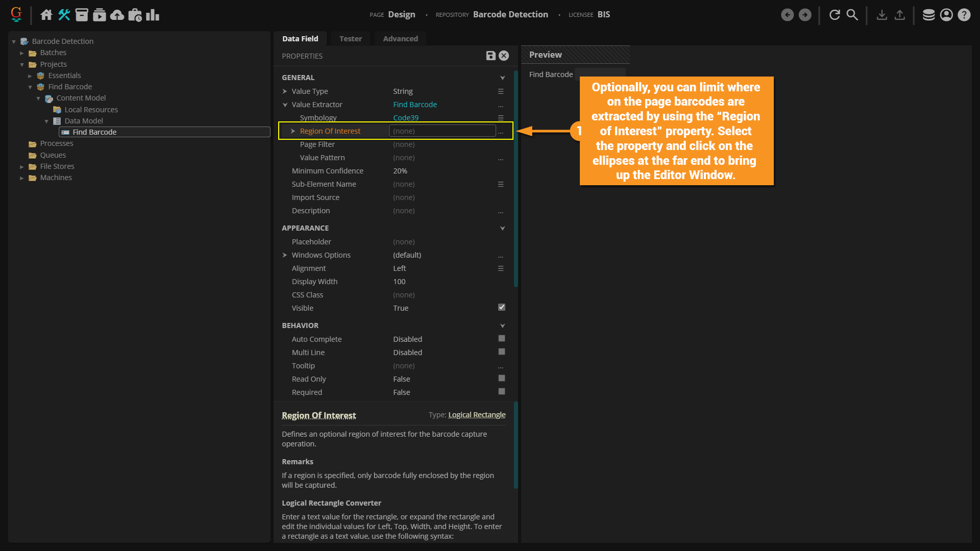The height and width of the screenshot is (551, 980).
Task: Click the refresh icon in the header
Action: pyautogui.click(x=835, y=15)
